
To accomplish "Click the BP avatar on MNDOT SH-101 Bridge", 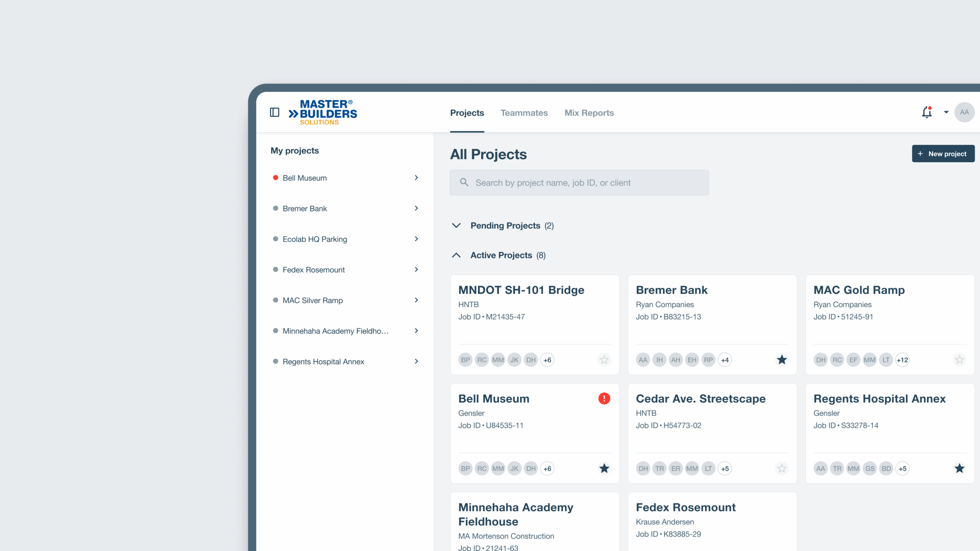I will pyautogui.click(x=465, y=360).
